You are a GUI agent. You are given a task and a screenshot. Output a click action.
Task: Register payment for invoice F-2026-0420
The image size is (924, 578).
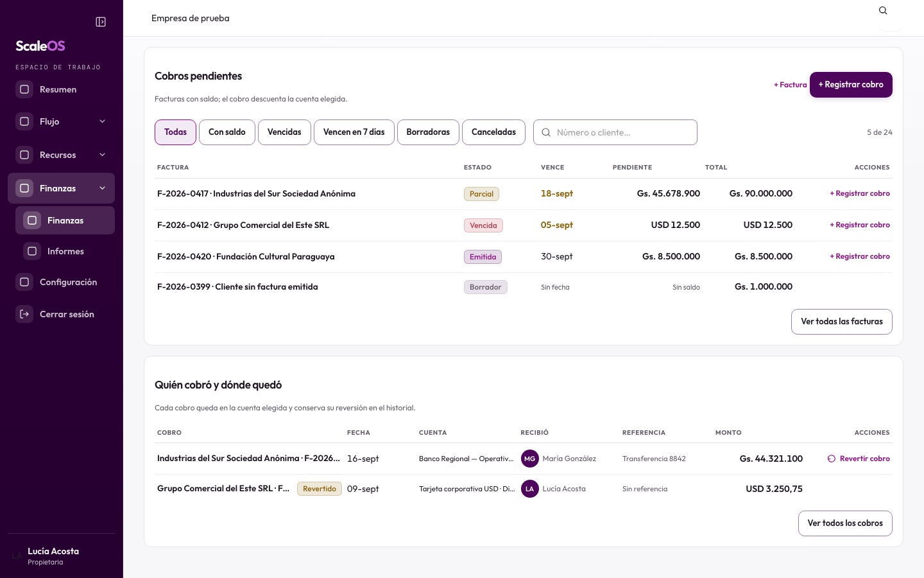[860, 256]
